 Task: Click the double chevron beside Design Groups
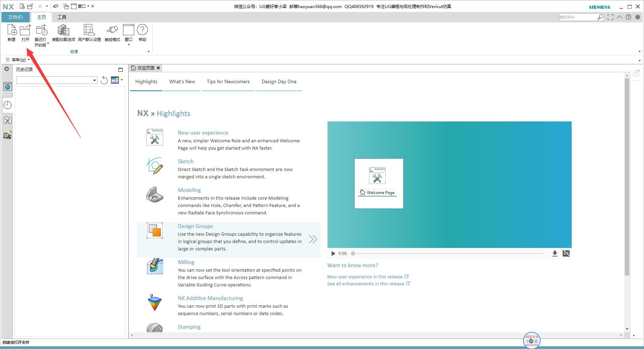(313, 239)
